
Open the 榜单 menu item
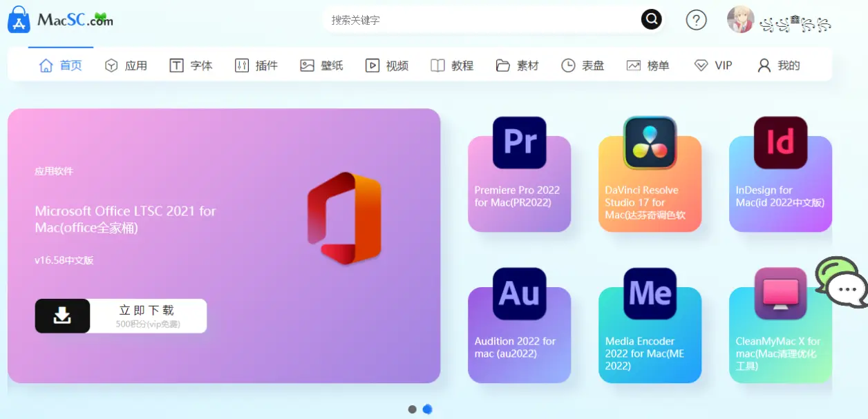click(x=659, y=66)
